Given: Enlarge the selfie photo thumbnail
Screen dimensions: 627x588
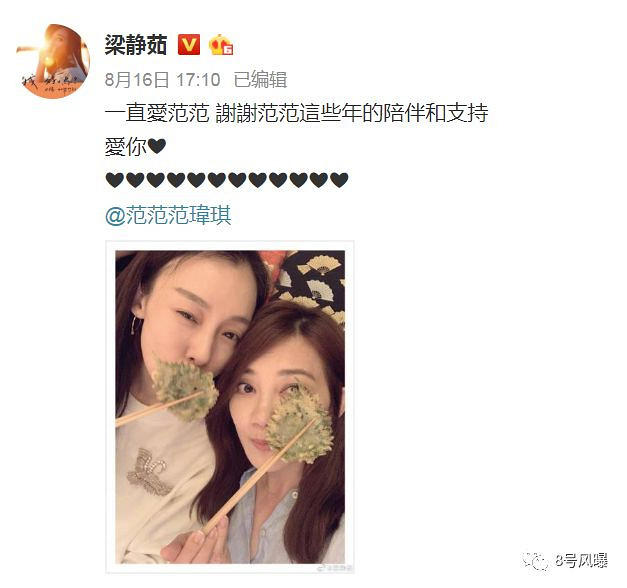Looking at the screenshot, I should click(230, 407).
